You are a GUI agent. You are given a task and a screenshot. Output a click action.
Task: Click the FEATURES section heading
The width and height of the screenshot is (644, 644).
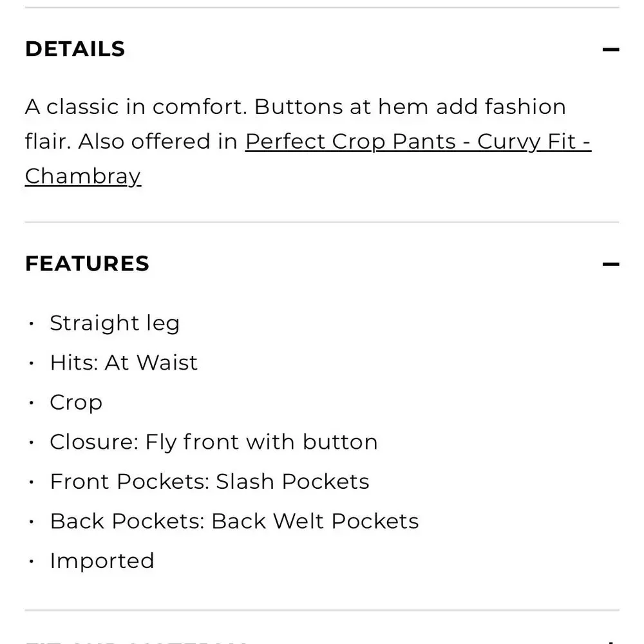87,264
